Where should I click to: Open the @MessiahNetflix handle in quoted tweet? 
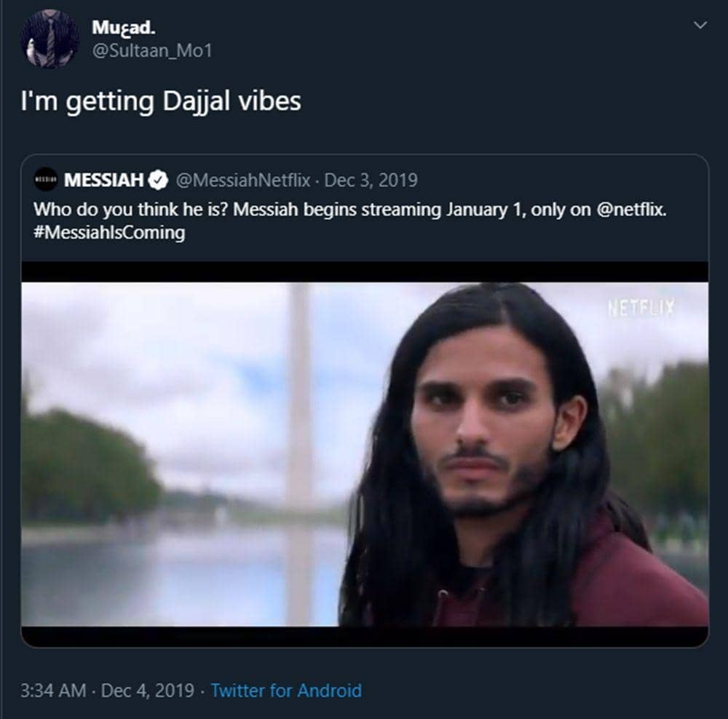click(243, 179)
